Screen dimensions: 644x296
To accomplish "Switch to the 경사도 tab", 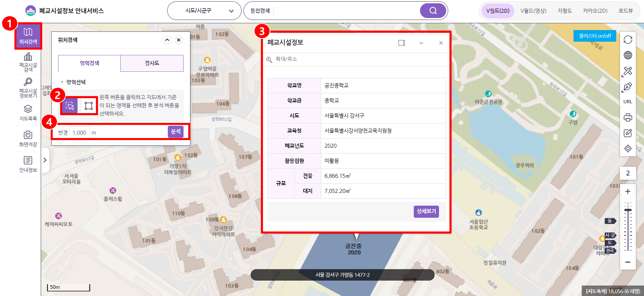I will 152,63.
